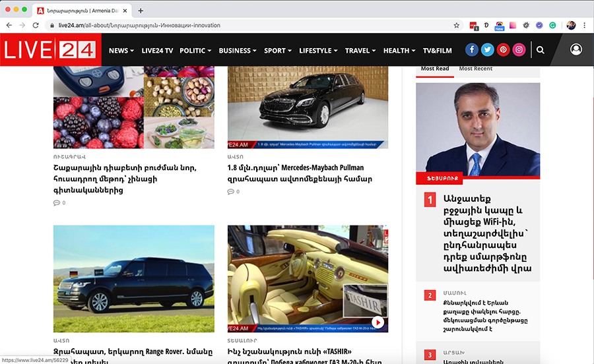Open the Facebook social icon
The image size is (594, 364).
point(472,49)
